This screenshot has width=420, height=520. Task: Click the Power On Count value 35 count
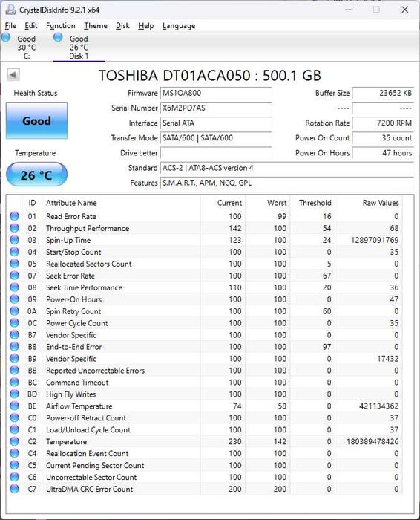coord(383,138)
